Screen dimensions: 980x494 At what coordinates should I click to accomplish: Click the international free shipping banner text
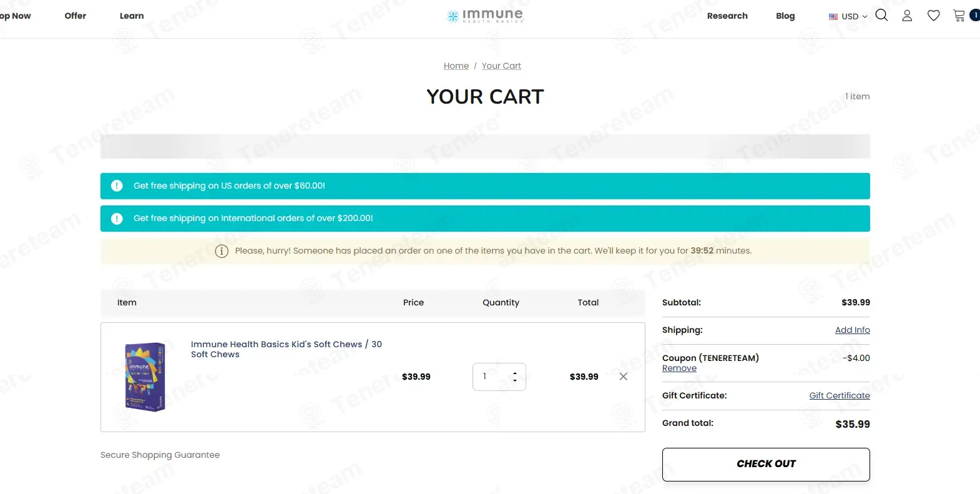click(x=253, y=219)
